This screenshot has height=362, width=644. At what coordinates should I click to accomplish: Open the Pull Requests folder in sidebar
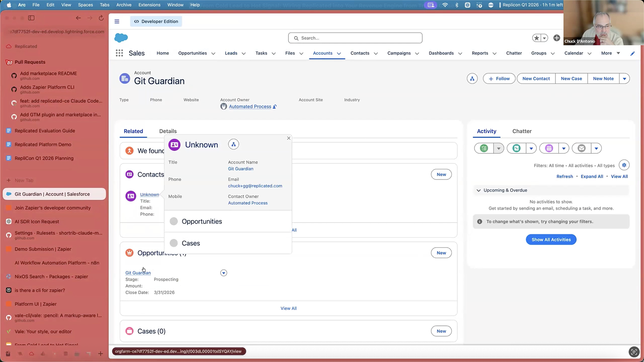[30, 62]
